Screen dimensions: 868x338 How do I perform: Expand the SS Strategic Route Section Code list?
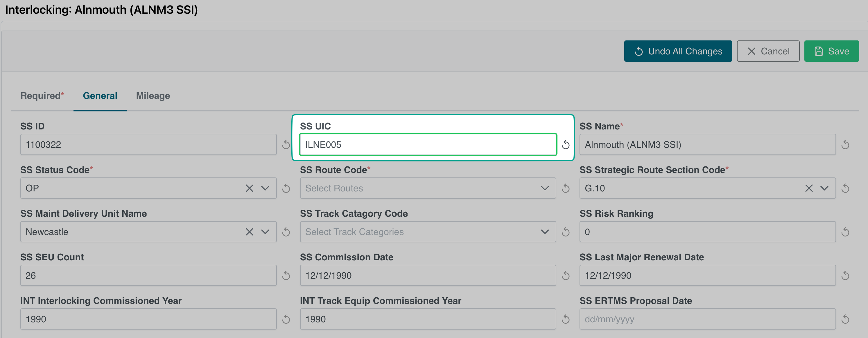[824, 188]
